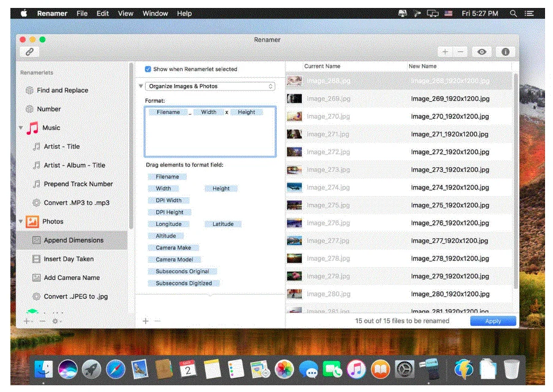Open Photos app from the Dock
553x392 pixels.
284,369
